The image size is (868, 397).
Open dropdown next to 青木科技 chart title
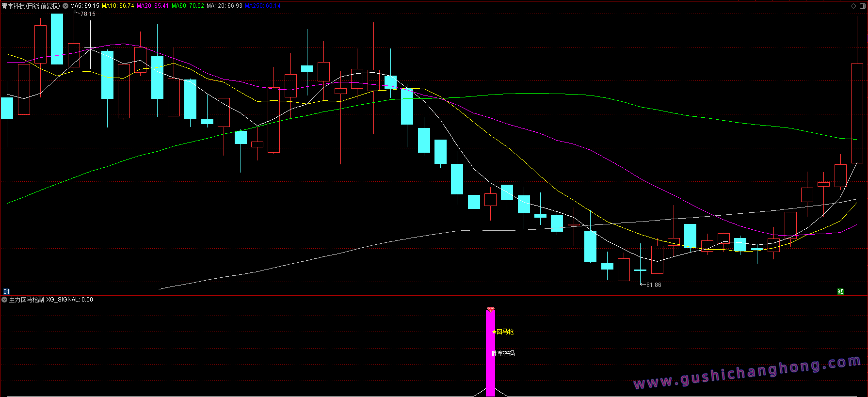coord(65,6)
